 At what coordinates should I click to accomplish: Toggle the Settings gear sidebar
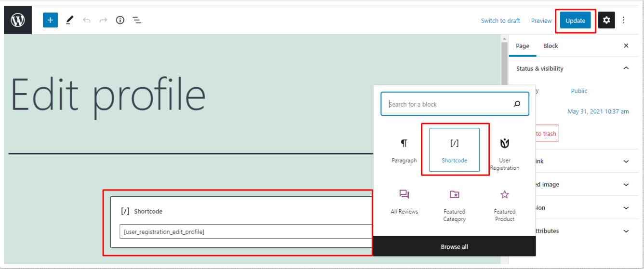[606, 20]
